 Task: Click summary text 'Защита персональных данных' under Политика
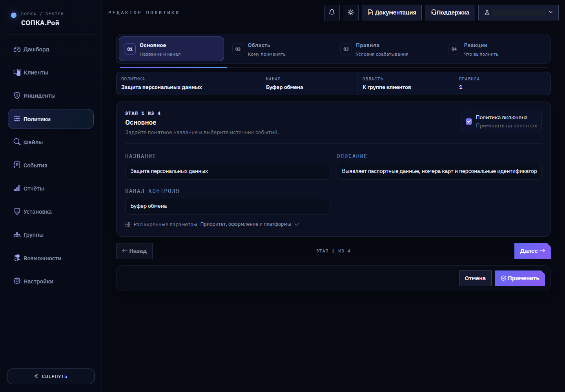click(x=162, y=87)
